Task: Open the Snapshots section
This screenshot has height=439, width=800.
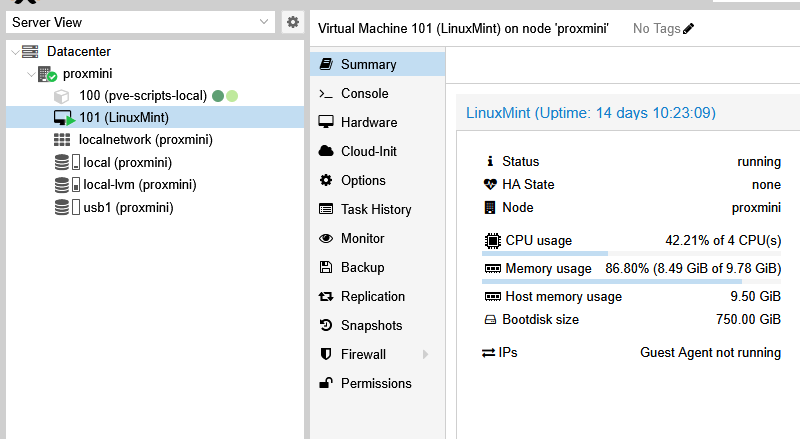Action: [371, 326]
